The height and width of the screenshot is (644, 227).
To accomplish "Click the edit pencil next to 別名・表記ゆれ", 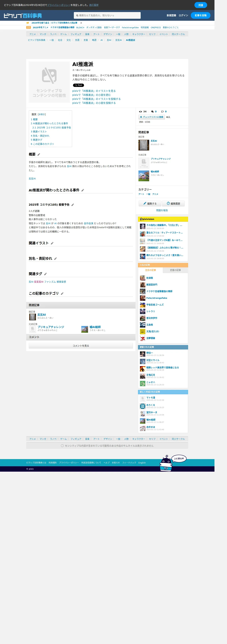I will click(55, 258).
